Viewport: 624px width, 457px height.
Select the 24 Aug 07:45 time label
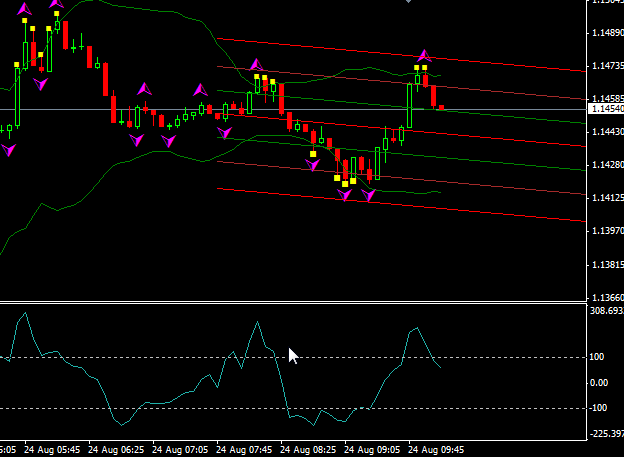click(244, 450)
